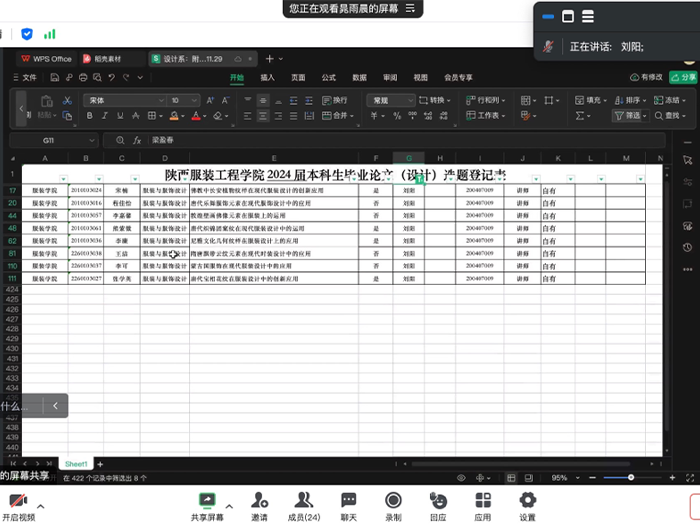Decrease indent in the alignment group

[x=293, y=100]
